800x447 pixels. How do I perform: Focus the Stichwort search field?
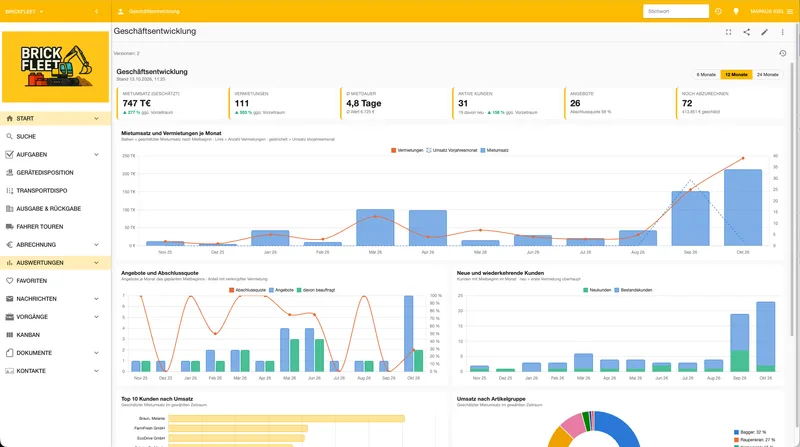pyautogui.click(x=676, y=11)
